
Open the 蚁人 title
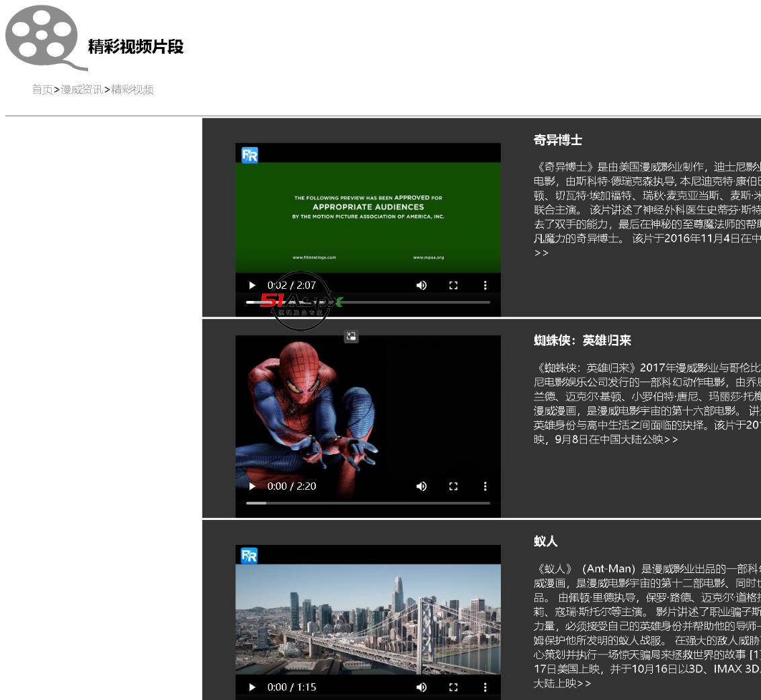(x=545, y=541)
